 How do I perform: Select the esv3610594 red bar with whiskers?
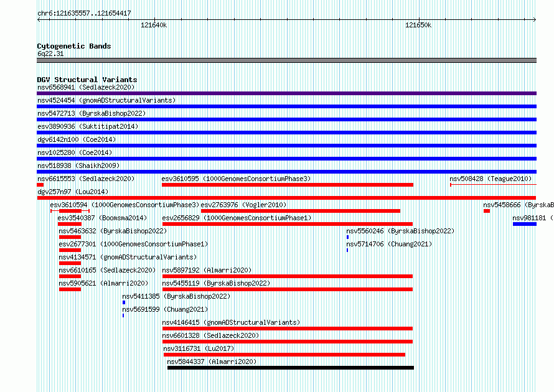coord(70,211)
